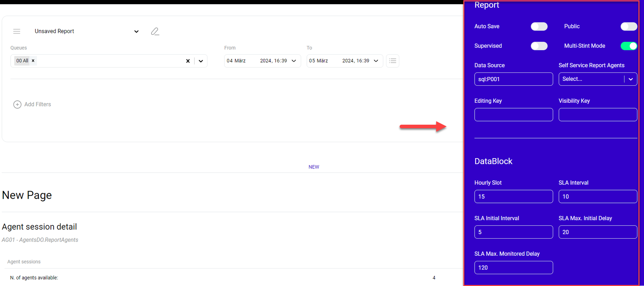The height and width of the screenshot is (286, 644).
Task: Click the Add Filters label
Action: pyautogui.click(x=38, y=104)
